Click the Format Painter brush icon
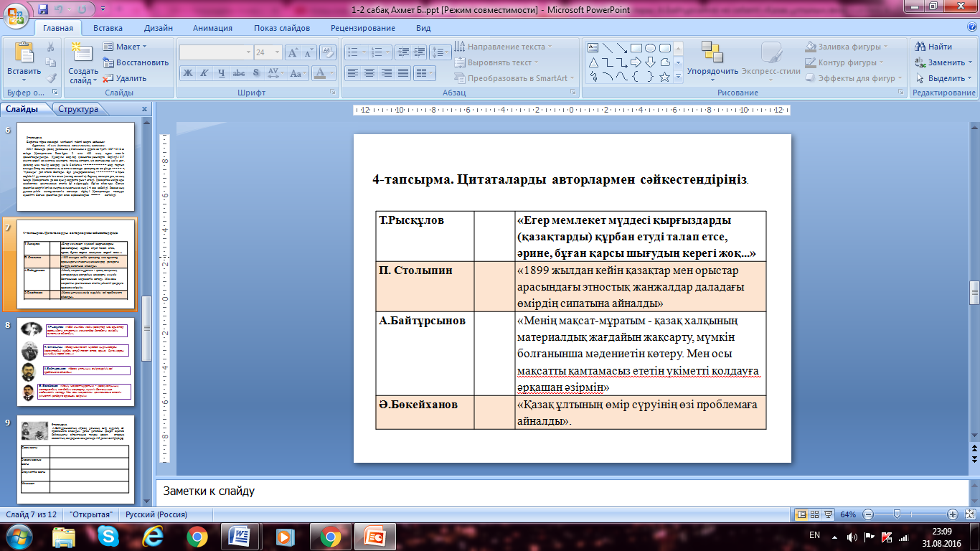 pos(51,78)
